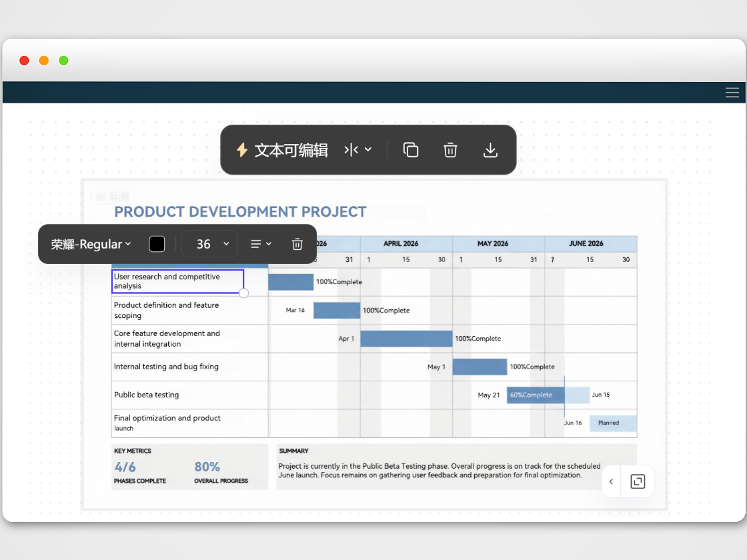Open the 荣耀-Regular font dropdown

pyautogui.click(x=91, y=244)
